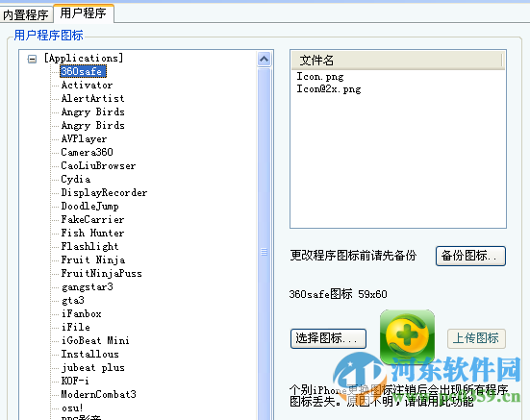Pick Installous from the list
This screenshot has width=530, height=420.
pos(89,354)
